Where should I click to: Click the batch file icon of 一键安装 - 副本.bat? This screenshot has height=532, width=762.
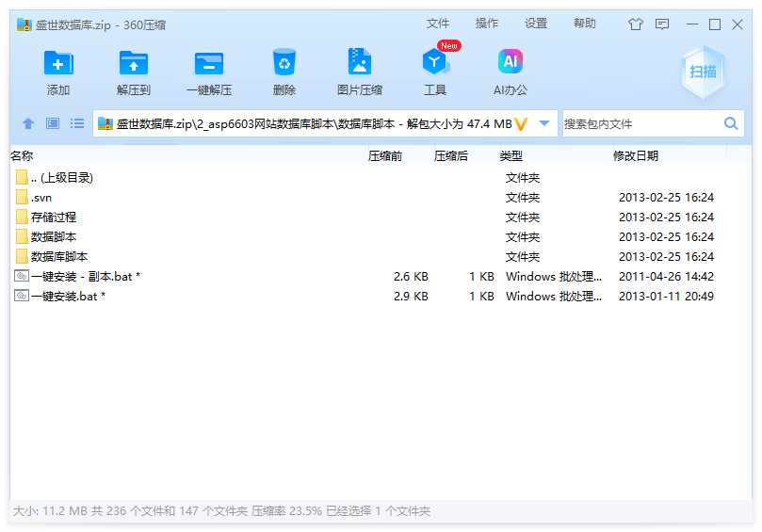pyautogui.click(x=22, y=276)
